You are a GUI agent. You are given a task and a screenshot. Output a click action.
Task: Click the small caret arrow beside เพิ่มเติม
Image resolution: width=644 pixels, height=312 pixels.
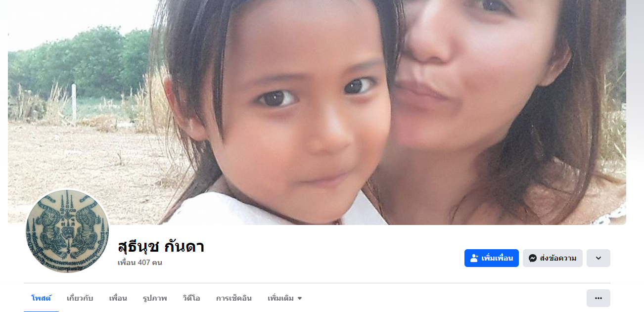300,299
